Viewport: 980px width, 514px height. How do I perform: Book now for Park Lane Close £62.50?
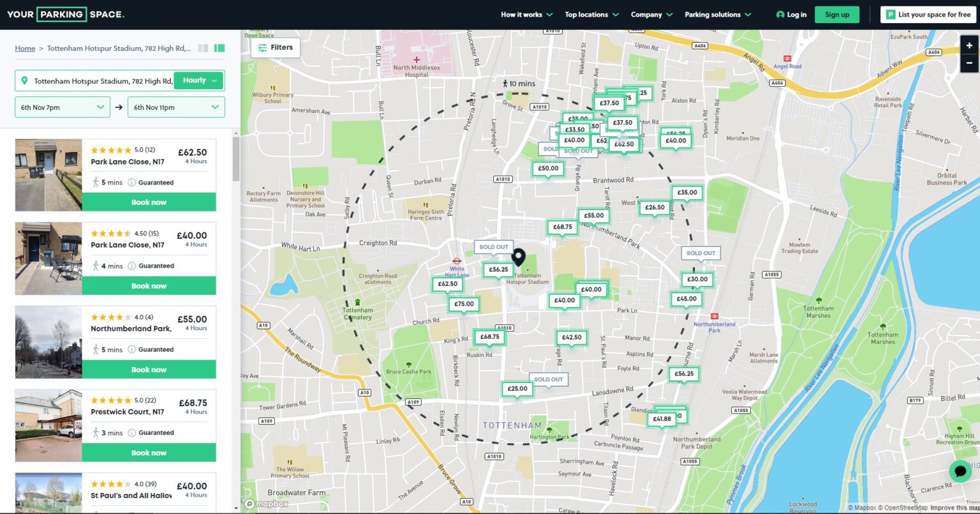pyautogui.click(x=149, y=202)
